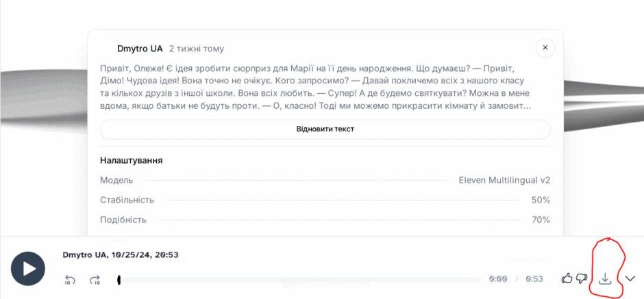Click the Подібність 70% value
This screenshot has height=299, width=644.
541,220
